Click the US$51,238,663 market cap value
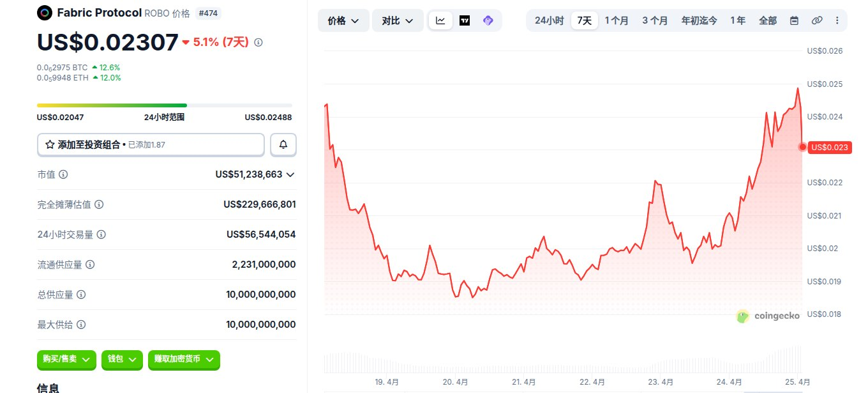 [x=249, y=174]
